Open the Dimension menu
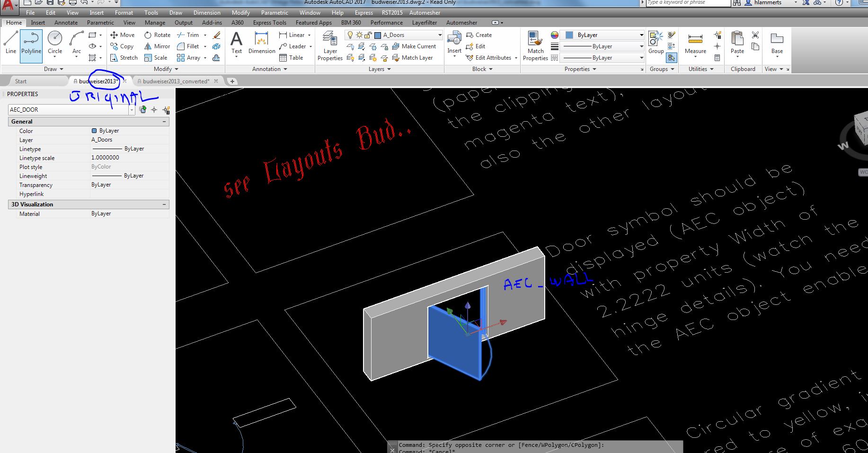The width and height of the screenshot is (868, 453). click(207, 13)
